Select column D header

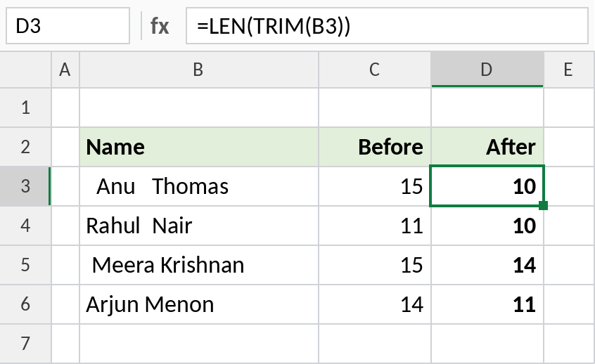pyautogui.click(x=487, y=70)
